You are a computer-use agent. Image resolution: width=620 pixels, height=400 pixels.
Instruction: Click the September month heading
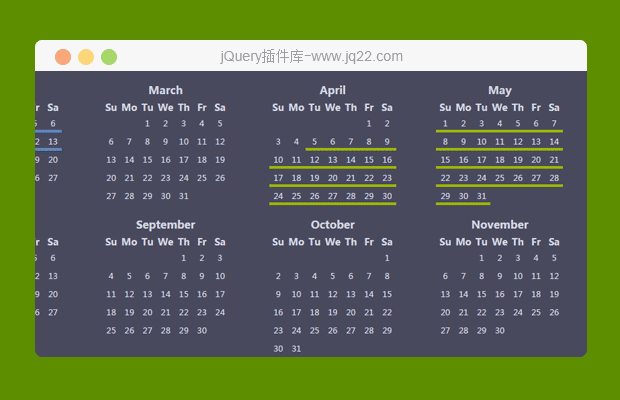(x=166, y=225)
